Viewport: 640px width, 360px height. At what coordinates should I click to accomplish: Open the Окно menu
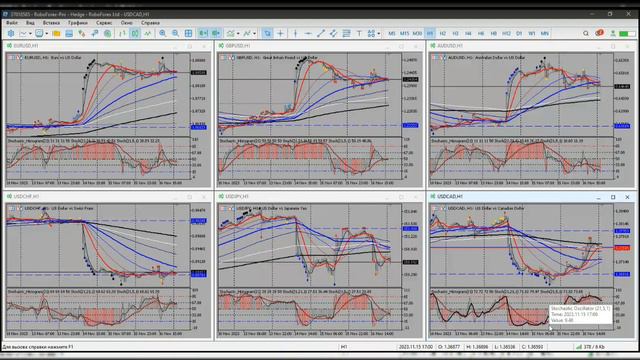[127, 23]
